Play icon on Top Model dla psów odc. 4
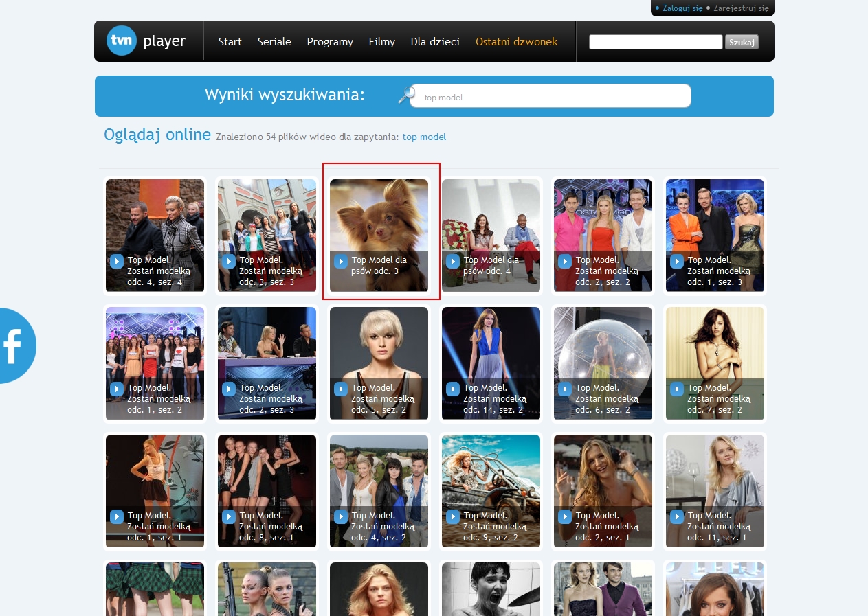Image resolution: width=868 pixels, height=616 pixels. tap(452, 261)
